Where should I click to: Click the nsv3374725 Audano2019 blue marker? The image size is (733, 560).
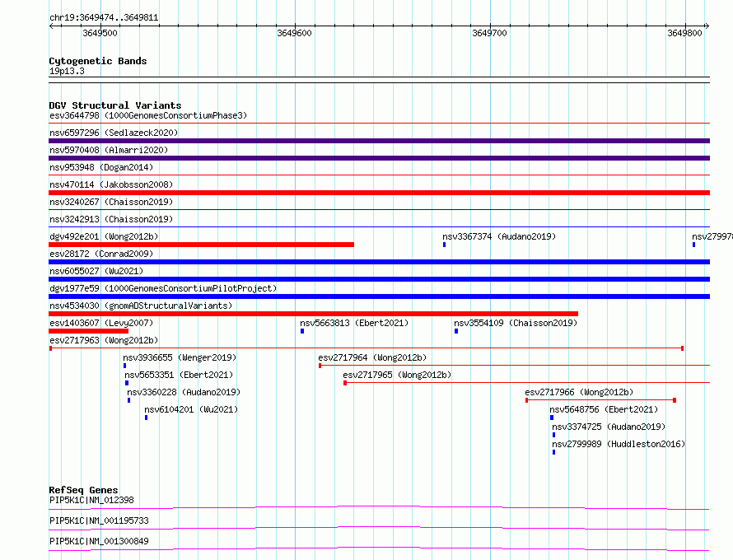click(554, 435)
